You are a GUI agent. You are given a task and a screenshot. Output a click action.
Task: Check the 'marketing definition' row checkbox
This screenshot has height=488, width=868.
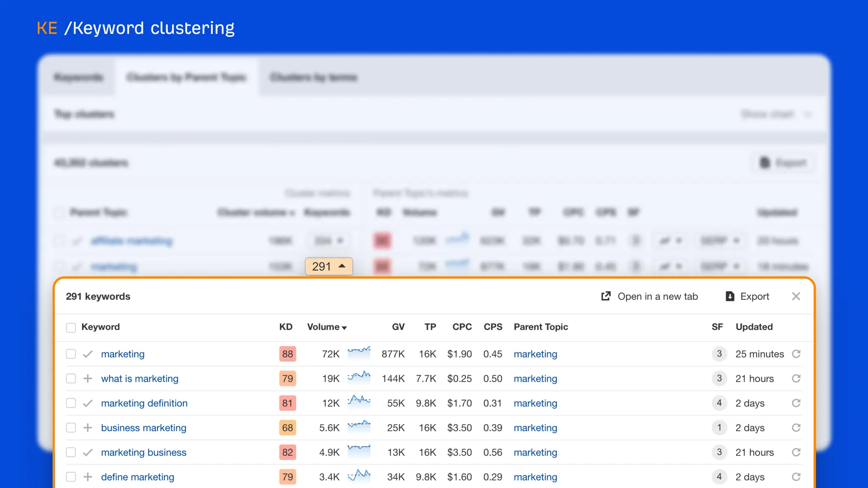[71, 403]
